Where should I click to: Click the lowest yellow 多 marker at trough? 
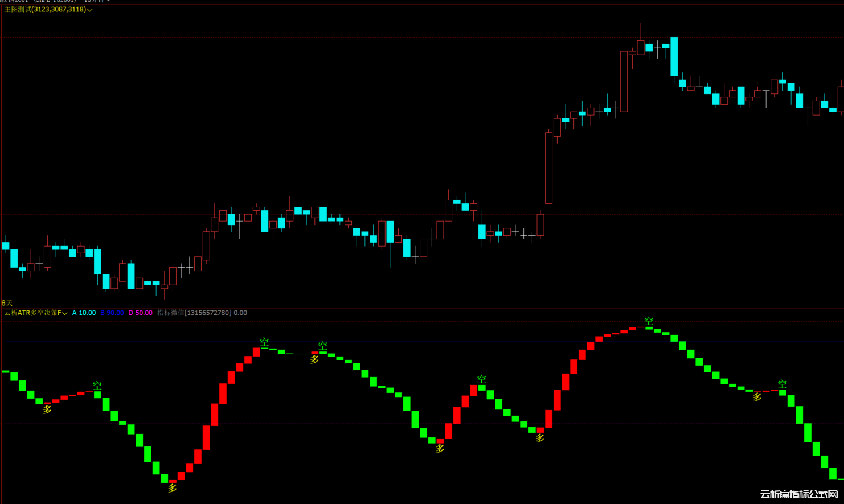click(173, 488)
